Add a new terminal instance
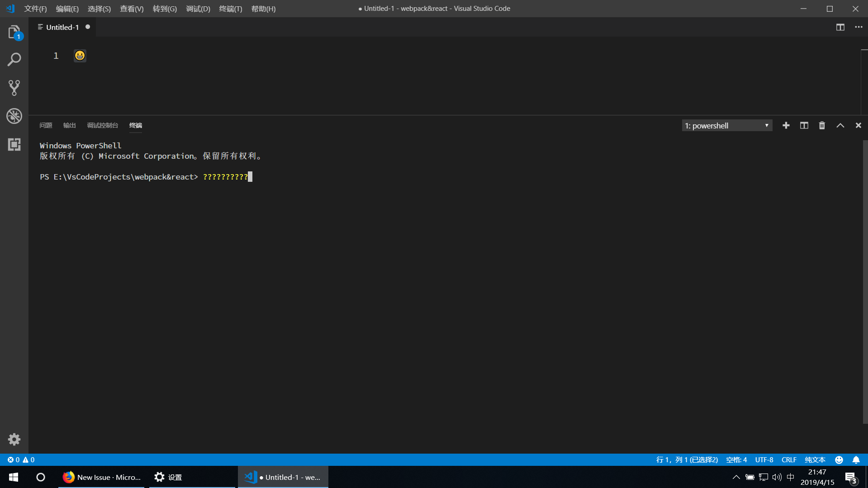868x488 pixels. [786, 125]
